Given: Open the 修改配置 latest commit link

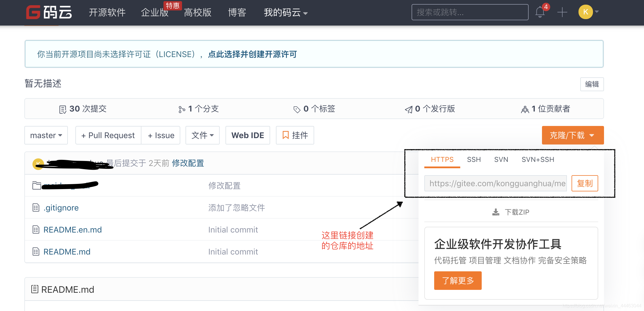Looking at the screenshot, I should 188,163.
